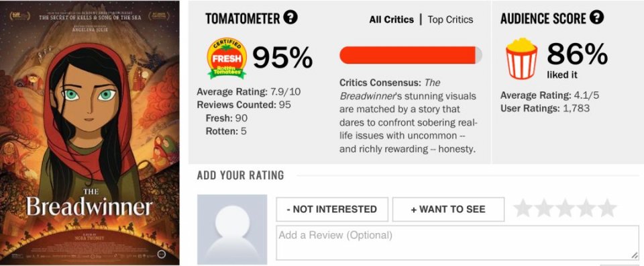Screen dimensions: 644x266
Task: Switch to the Top Critics tab
Action: click(450, 19)
